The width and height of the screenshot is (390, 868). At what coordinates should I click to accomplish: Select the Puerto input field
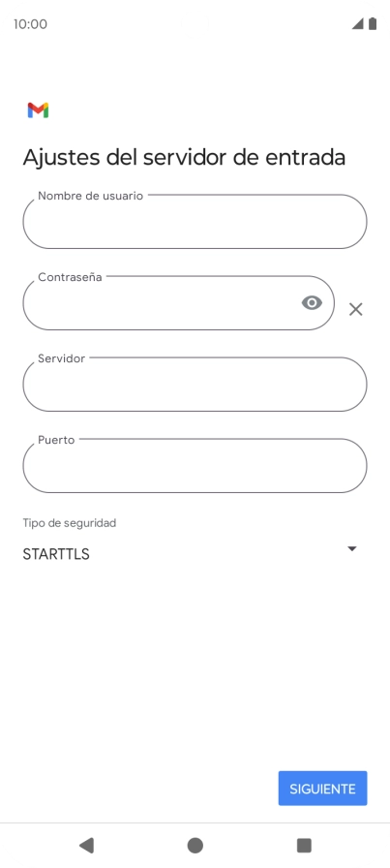pos(195,466)
